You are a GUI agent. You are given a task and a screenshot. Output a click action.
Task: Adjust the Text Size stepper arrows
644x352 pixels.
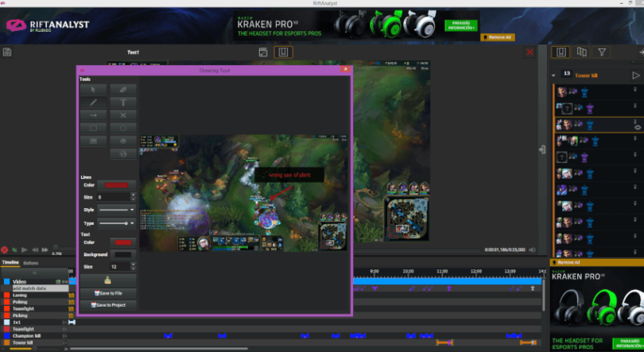(x=133, y=267)
